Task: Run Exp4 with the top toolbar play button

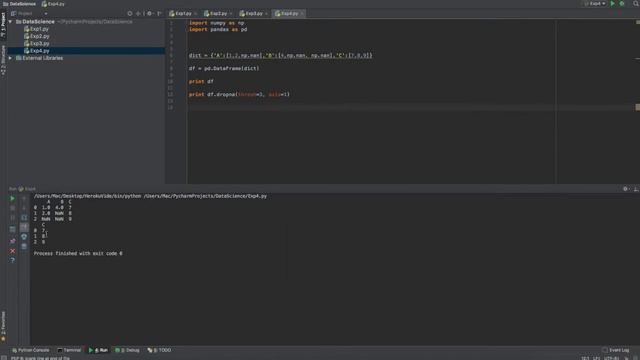Action: (612, 4)
